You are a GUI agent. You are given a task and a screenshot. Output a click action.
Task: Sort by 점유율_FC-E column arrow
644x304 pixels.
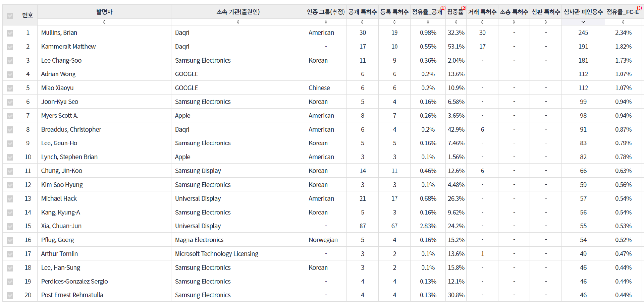click(623, 22)
